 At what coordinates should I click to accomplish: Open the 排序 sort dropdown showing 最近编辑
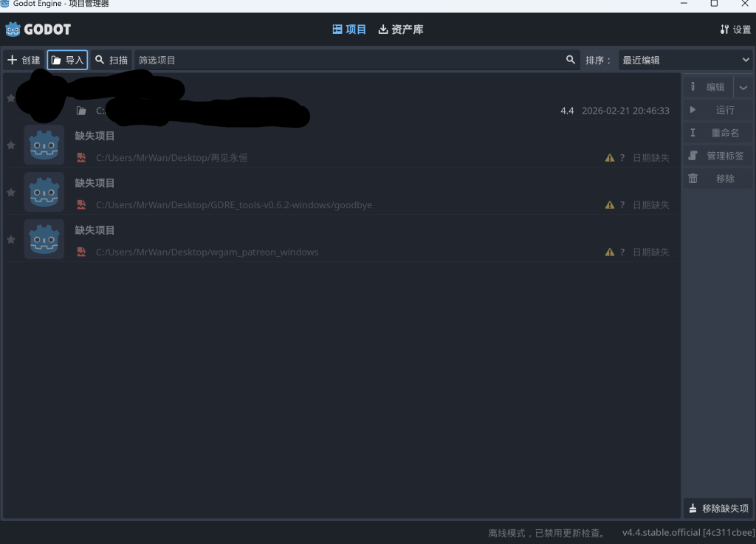[685, 60]
